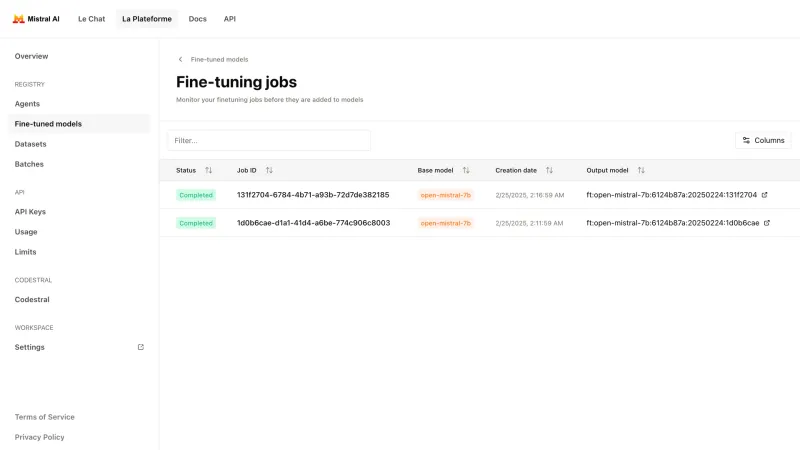This screenshot has width=800, height=450.
Task: Select job ID 131f2704-6784-4b71-a93b-72d7de382185
Action: tap(313, 195)
